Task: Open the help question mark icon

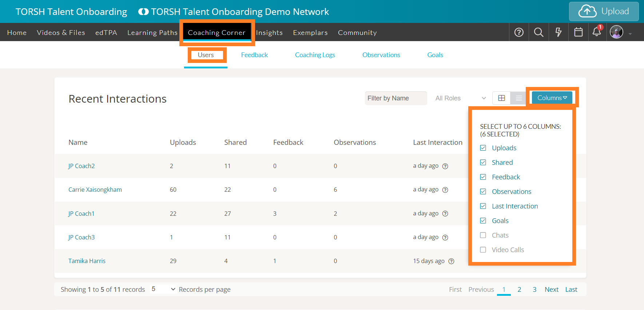Action: [519, 32]
